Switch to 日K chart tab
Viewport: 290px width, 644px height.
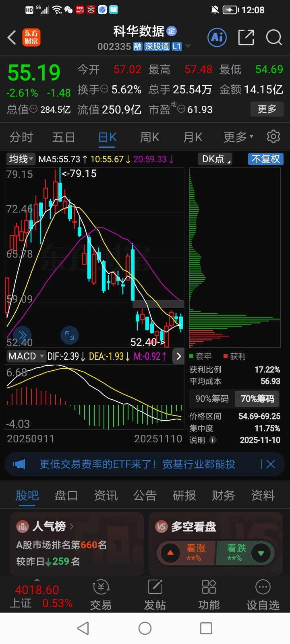pyautogui.click(x=108, y=137)
